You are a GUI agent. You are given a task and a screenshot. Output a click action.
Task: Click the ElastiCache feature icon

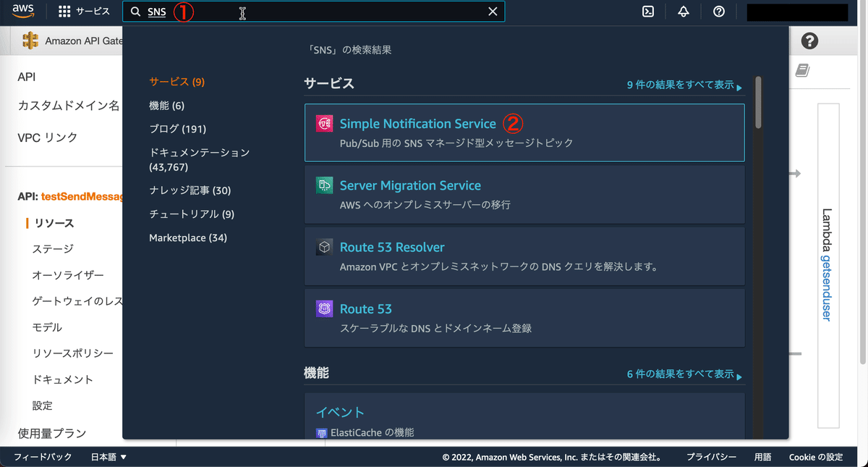(321, 433)
